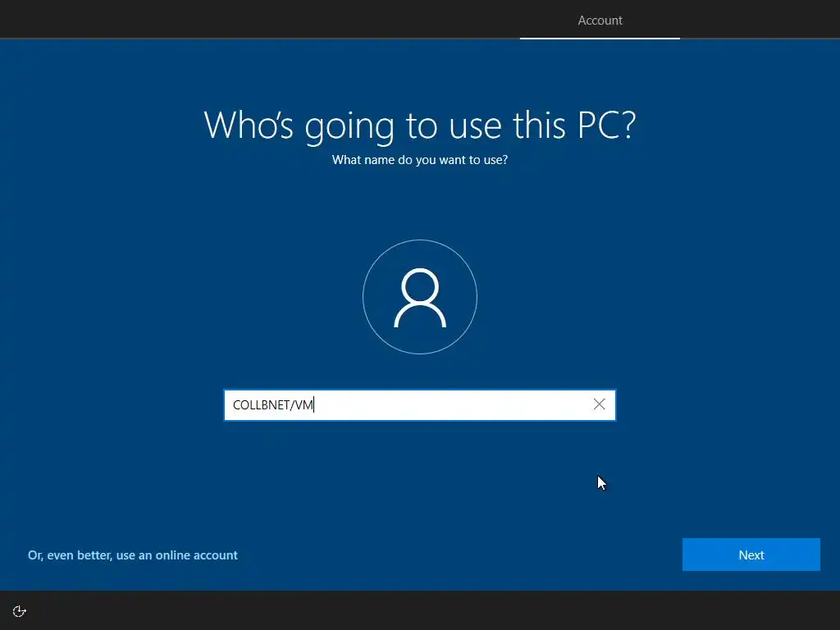Select the Account tab at top
This screenshot has height=630, width=840.
click(600, 21)
